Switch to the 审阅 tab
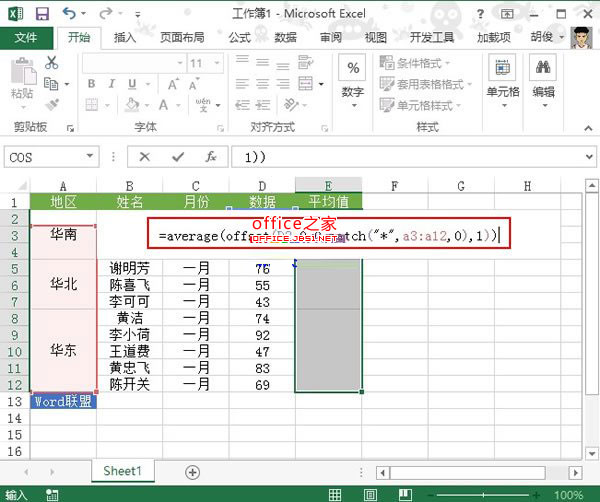This screenshot has height=502, width=600. [331, 37]
